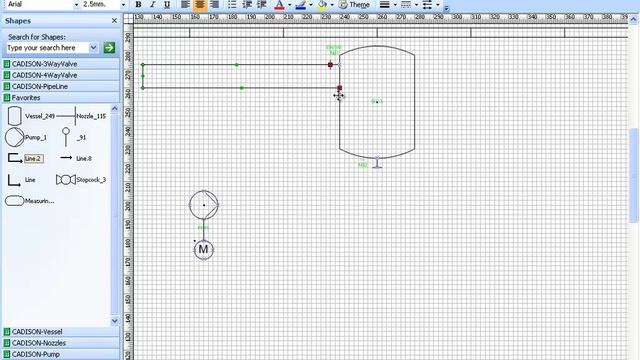Open the line weight dropdown arrow
This screenshot has height=360, width=640.
point(395,5)
